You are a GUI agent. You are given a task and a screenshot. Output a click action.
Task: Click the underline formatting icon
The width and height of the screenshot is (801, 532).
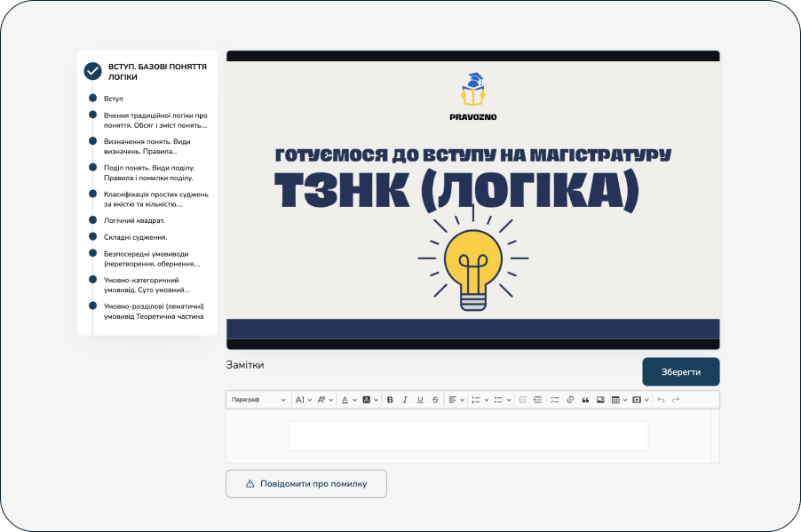coord(420,400)
